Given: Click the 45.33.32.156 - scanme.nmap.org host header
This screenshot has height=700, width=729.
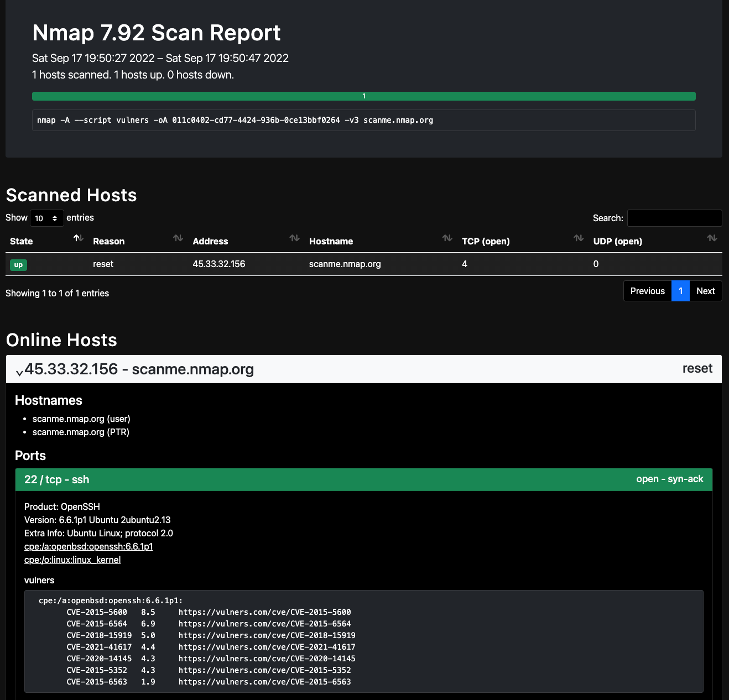Looking at the screenshot, I should pyautogui.click(x=364, y=369).
